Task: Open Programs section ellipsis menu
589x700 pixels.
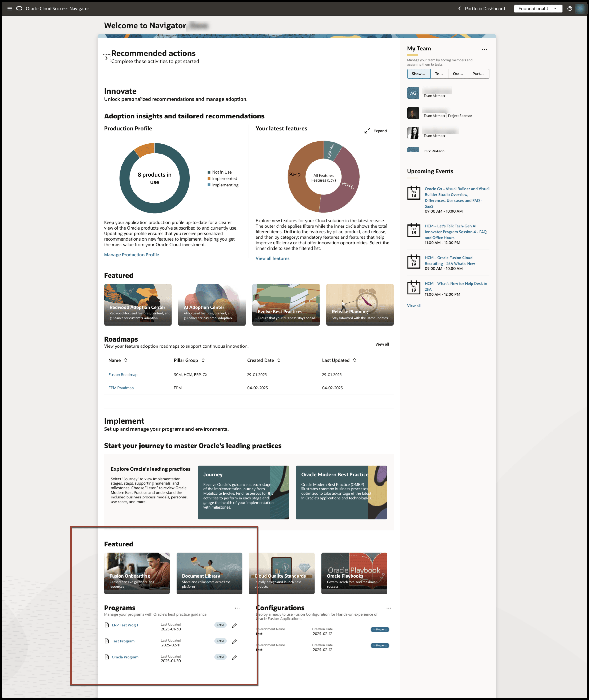Action: point(237,608)
